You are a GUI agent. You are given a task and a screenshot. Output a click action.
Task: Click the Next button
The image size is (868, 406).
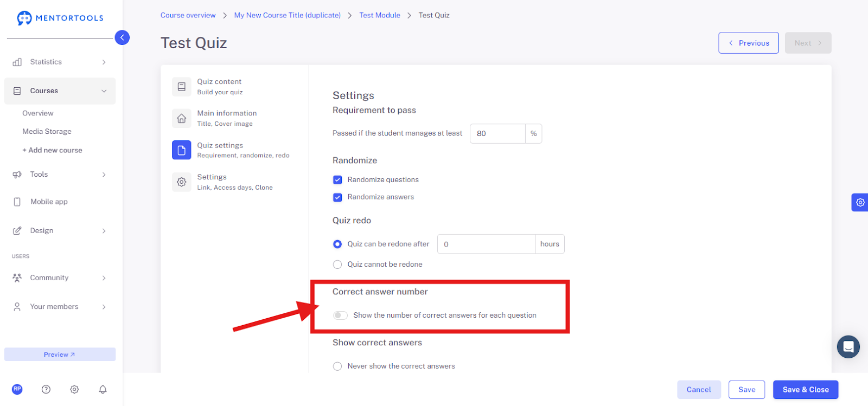click(808, 43)
